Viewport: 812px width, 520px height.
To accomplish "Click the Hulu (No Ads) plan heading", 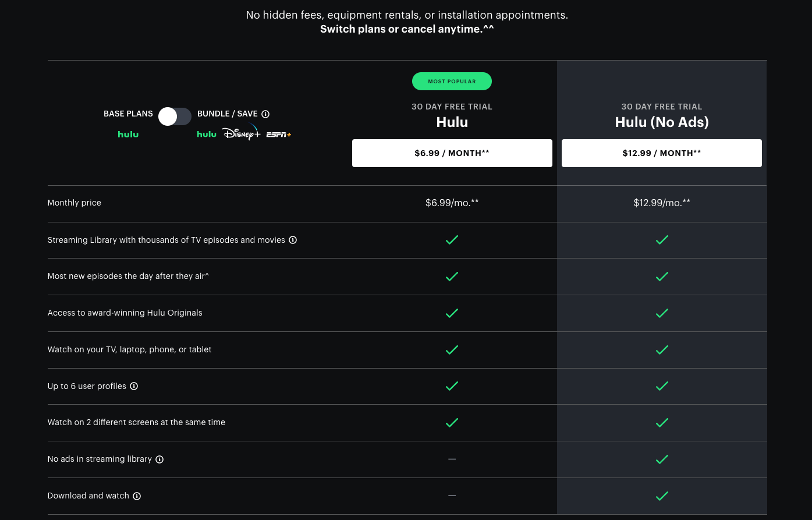I will tap(661, 122).
